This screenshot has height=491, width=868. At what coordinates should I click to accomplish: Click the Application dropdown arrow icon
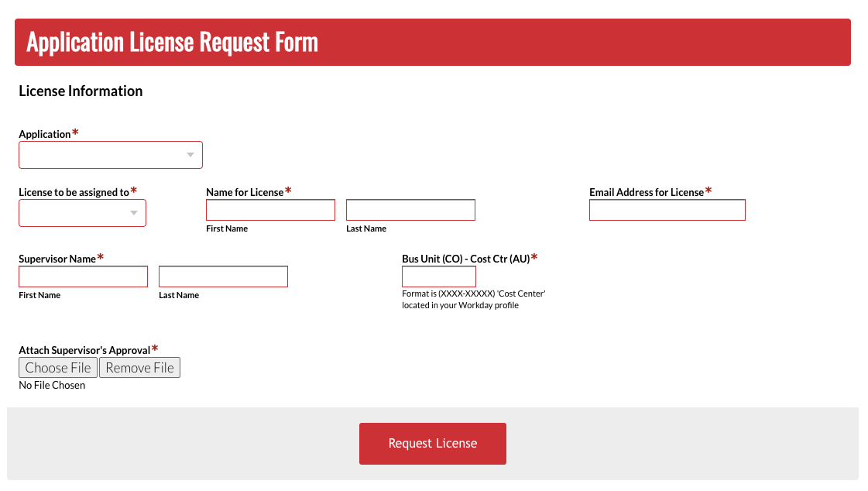click(x=190, y=155)
